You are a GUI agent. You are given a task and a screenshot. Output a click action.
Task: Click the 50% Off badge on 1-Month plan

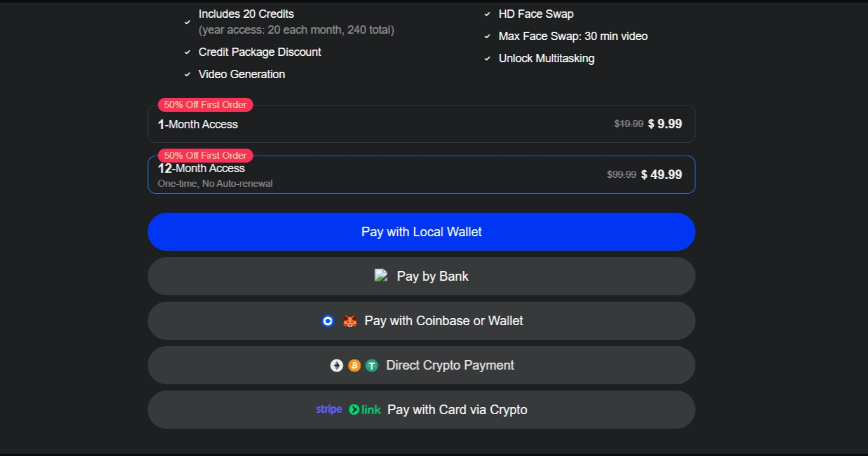click(205, 104)
